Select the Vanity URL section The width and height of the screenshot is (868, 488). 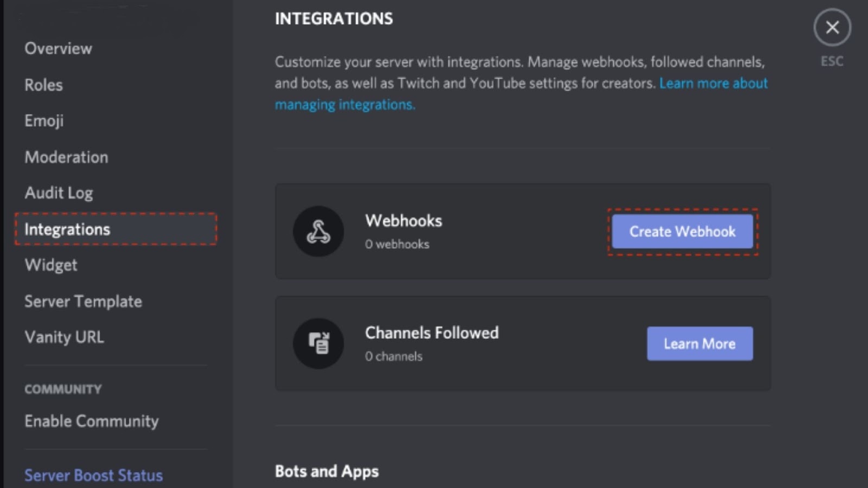tap(64, 337)
